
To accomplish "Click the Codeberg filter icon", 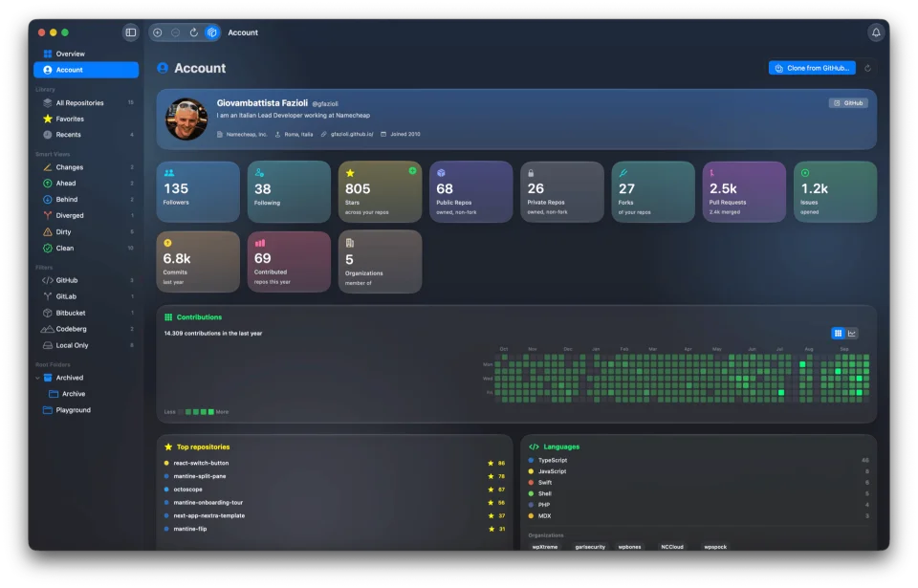I will [x=48, y=329].
